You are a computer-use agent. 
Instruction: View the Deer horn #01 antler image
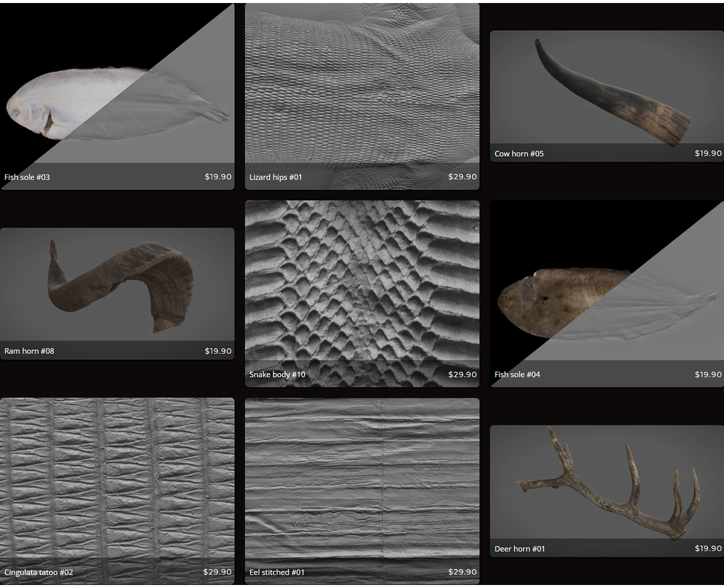(606, 482)
